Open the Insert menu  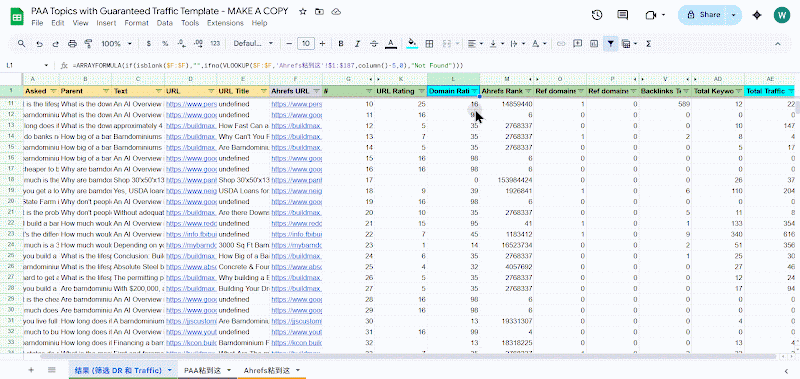[x=106, y=23]
